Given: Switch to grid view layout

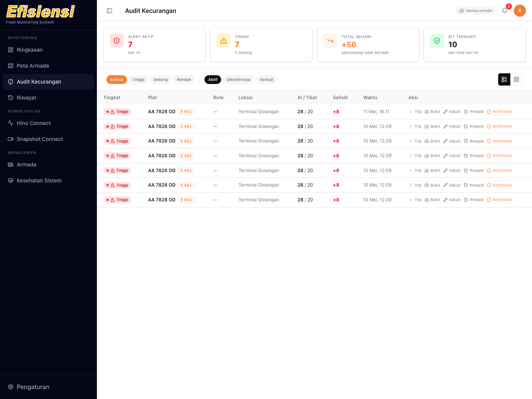Looking at the screenshot, I should click(x=516, y=79).
